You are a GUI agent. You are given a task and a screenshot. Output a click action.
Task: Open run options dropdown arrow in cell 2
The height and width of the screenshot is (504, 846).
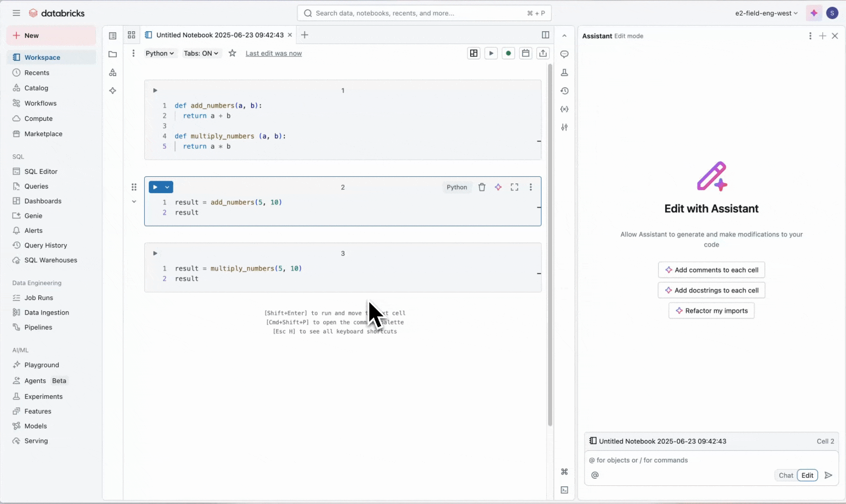[167, 187]
